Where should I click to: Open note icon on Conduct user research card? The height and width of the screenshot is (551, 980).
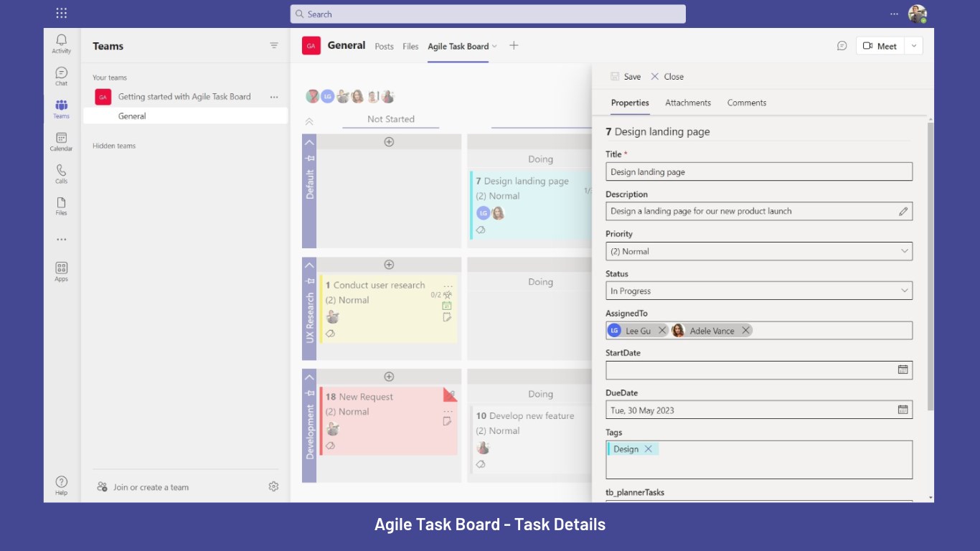(x=447, y=317)
